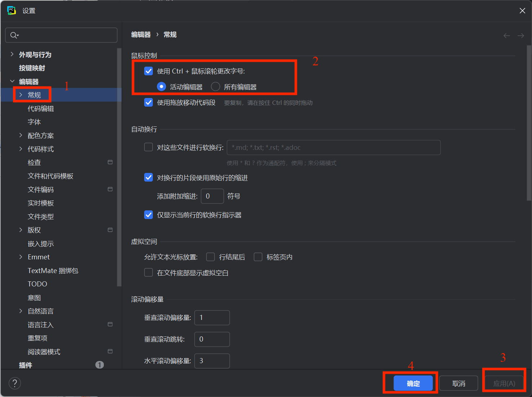Viewport: 532px width, 397px height.
Task: Click the forward navigation arrow
Action: tap(521, 35)
